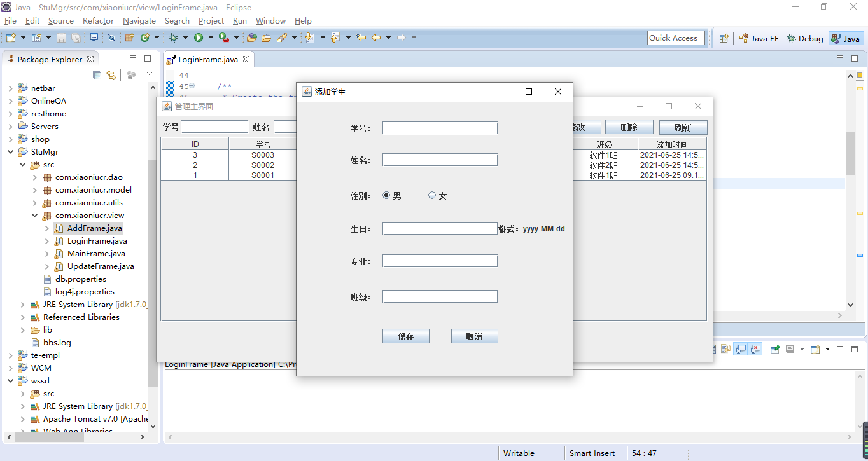Expand the netbar project
868x461 pixels.
[x=10, y=88]
